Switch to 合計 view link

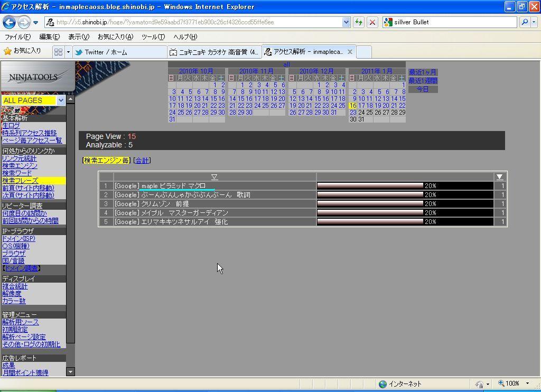142,161
